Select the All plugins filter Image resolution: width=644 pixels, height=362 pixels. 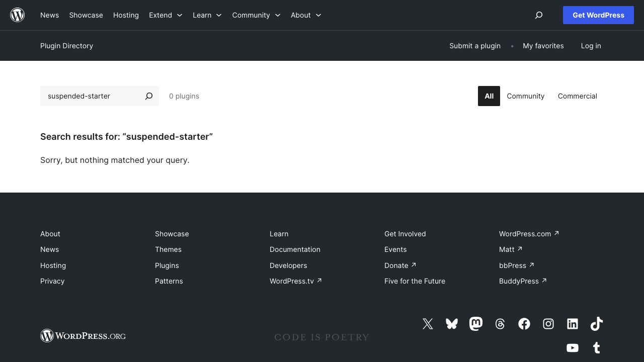point(489,96)
